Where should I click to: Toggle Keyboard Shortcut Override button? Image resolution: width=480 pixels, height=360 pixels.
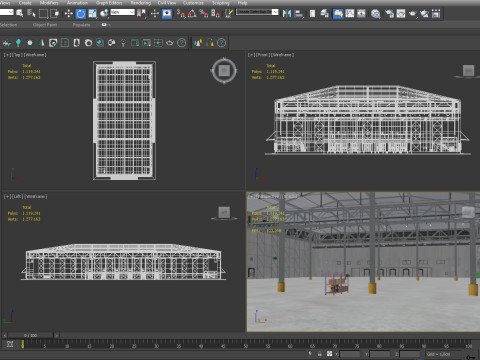[167, 13]
